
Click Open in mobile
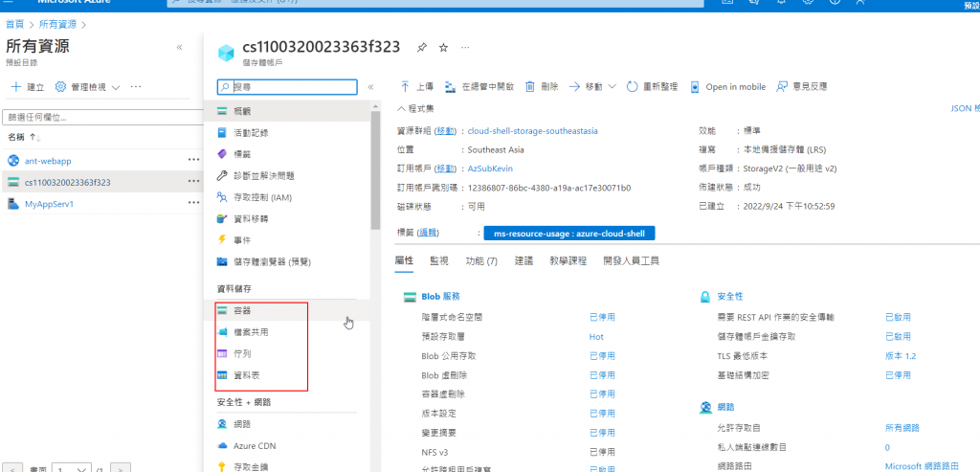[728, 87]
